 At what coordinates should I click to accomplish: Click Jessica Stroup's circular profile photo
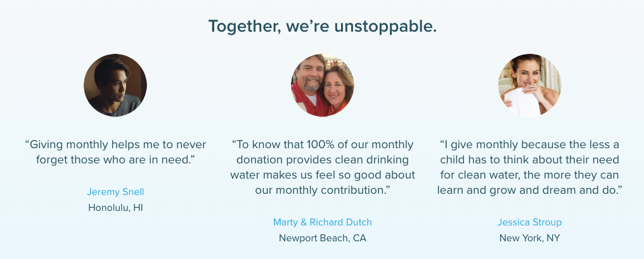(x=529, y=85)
